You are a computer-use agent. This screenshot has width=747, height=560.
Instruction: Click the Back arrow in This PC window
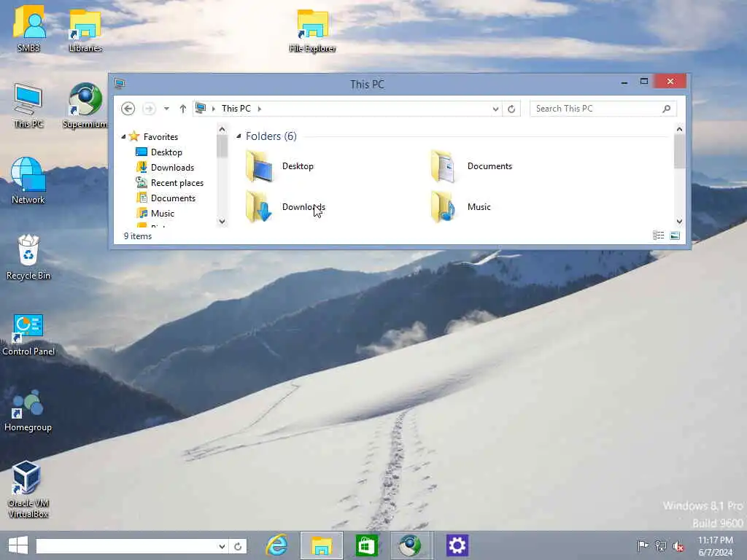(128, 109)
